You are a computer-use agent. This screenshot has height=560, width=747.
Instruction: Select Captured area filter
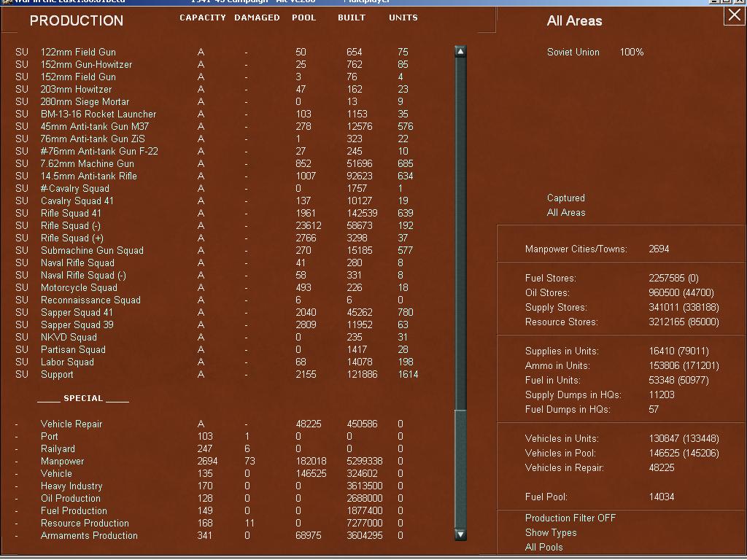point(565,198)
